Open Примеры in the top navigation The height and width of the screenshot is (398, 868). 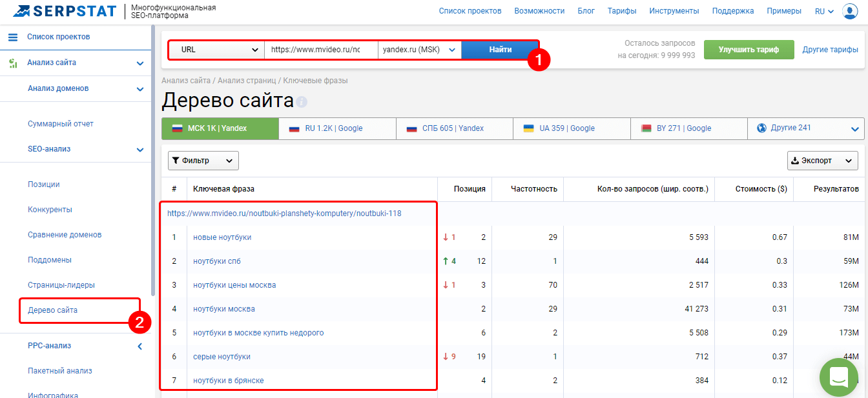tap(784, 11)
